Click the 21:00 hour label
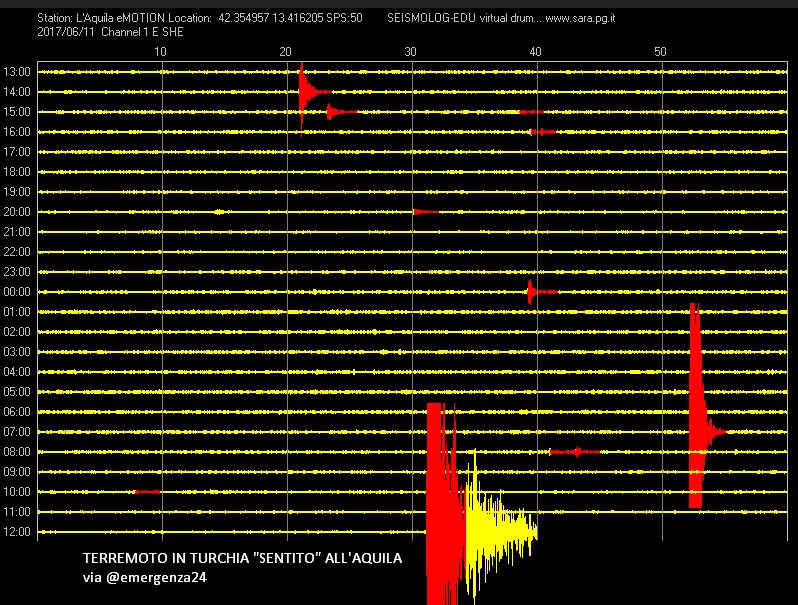 pos(17,232)
